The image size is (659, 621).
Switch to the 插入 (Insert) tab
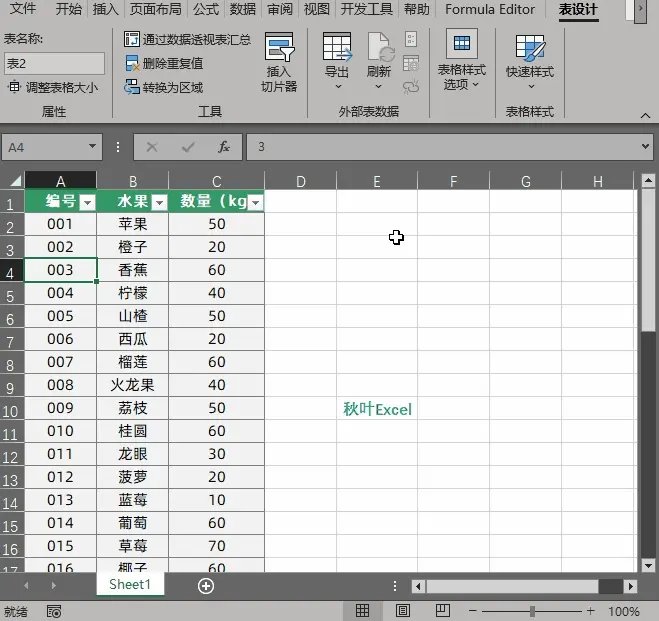[x=105, y=8]
